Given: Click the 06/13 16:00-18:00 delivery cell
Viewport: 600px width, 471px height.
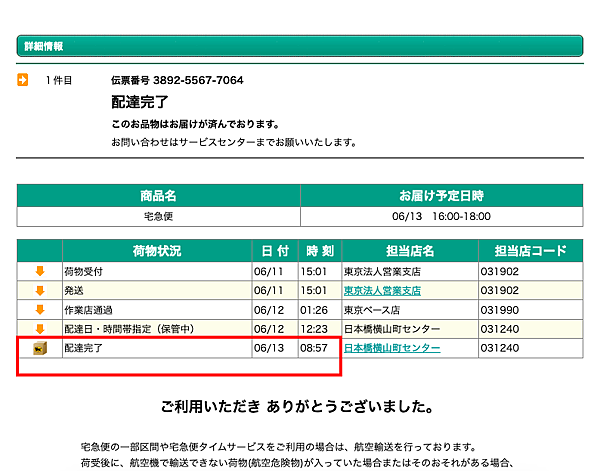Looking at the screenshot, I should coord(442,217).
